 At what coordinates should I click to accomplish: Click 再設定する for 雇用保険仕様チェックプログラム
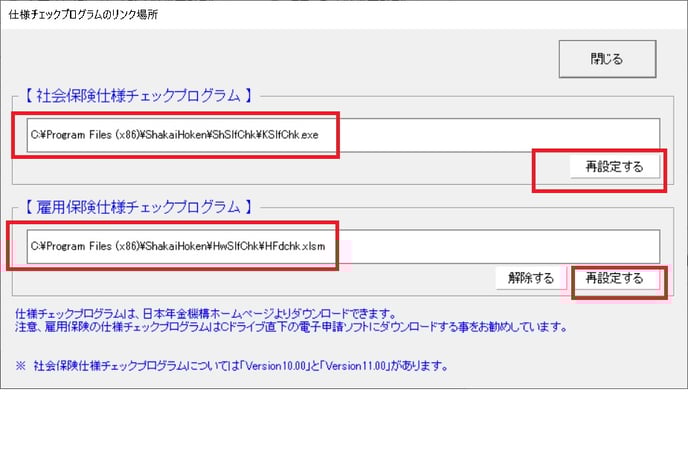tap(614, 278)
